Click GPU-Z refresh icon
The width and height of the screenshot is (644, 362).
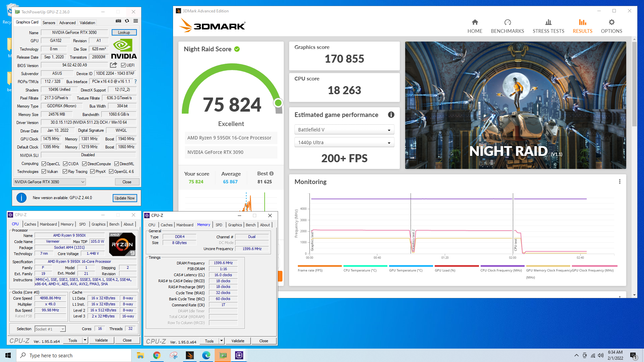[x=127, y=21]
